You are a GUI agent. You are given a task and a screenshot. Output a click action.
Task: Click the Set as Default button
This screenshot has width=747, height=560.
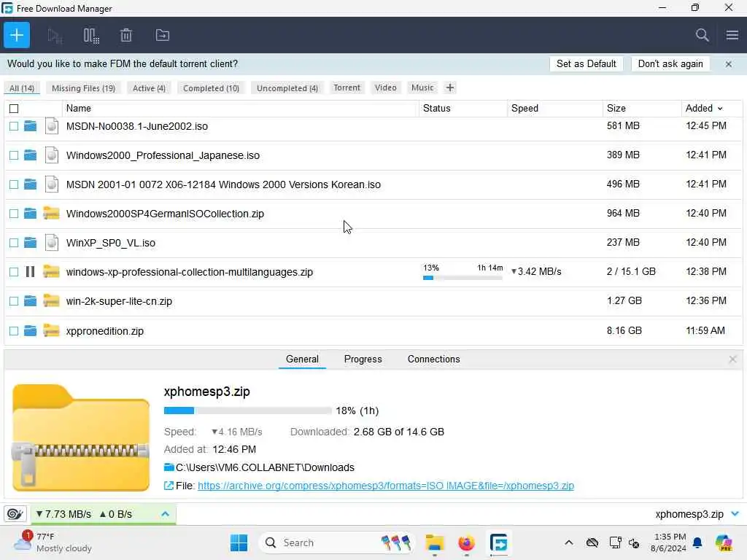pos(586,64)
